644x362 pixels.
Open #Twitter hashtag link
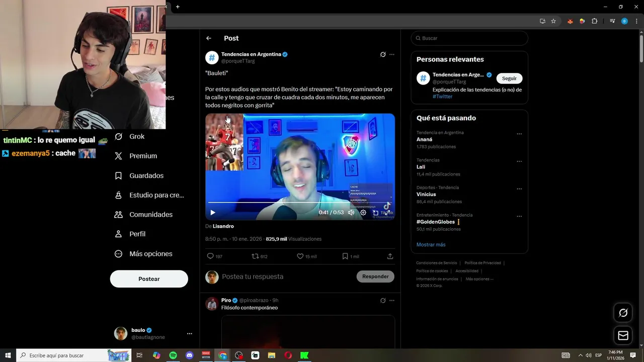click(x=442, y=97)
